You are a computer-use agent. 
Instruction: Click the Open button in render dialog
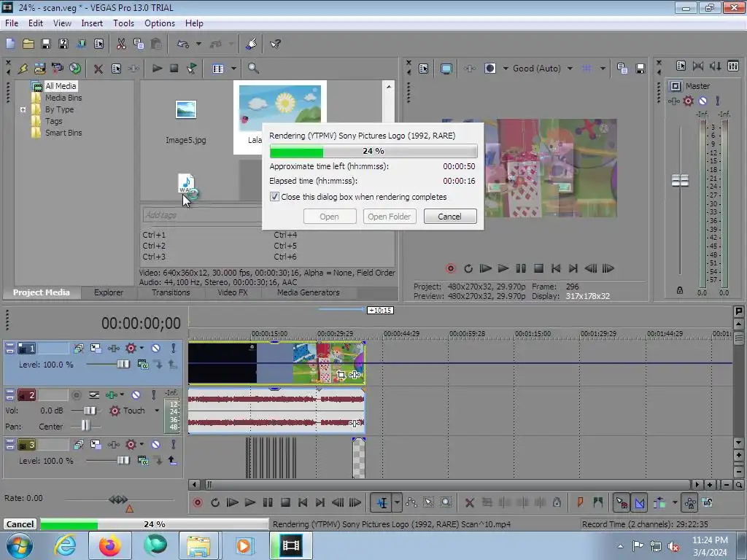pos(329,216)
